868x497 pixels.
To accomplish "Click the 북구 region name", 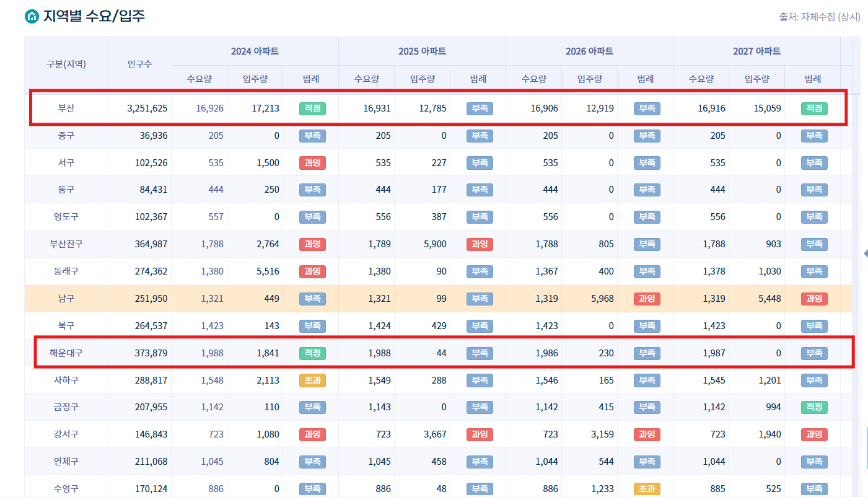I will [x=66, y=326].
